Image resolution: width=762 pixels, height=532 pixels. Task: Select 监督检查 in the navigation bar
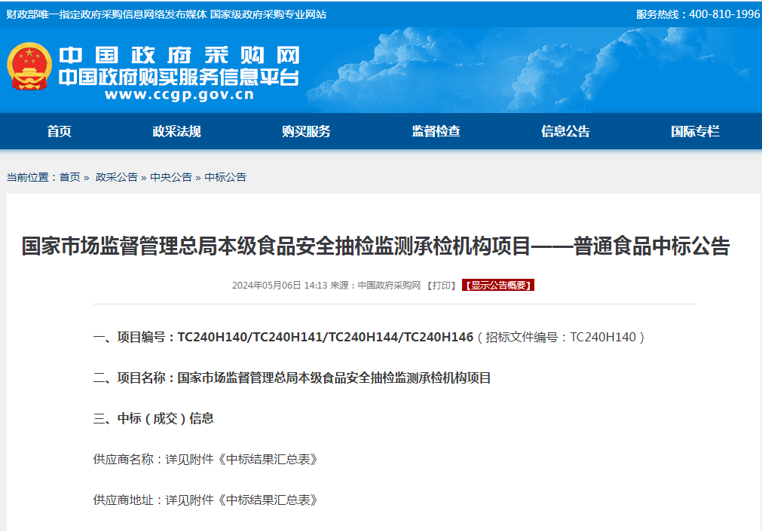(x=436, y=131)
